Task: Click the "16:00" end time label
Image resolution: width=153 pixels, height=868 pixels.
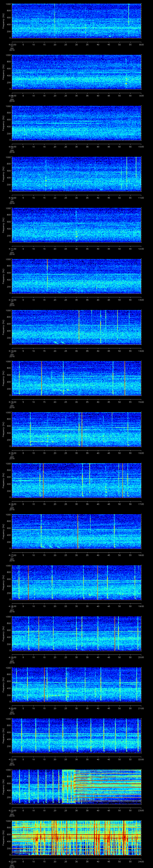Action: tap(141, 453)
